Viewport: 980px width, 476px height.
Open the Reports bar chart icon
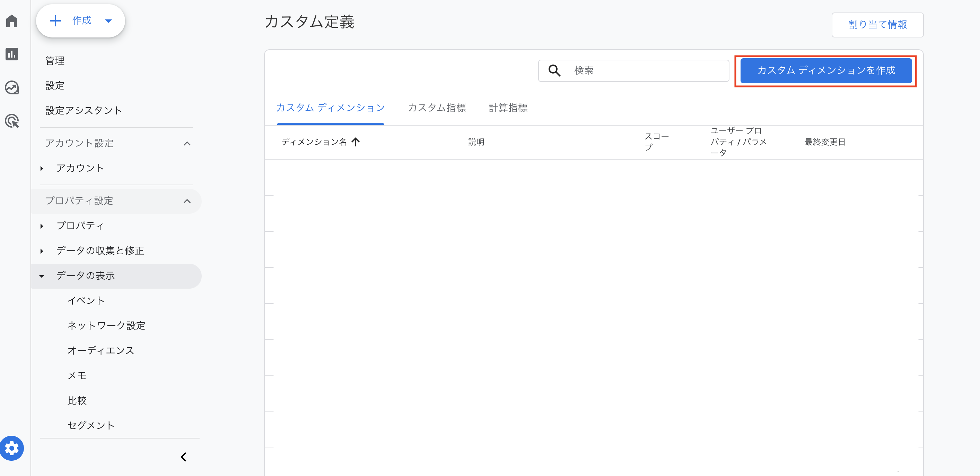click(12, 54)
